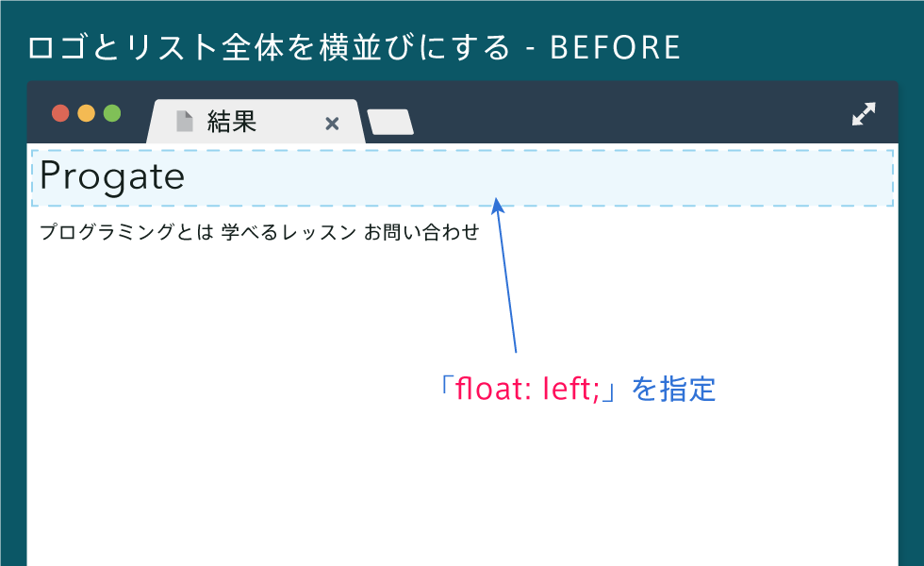924x566 pixels.
Task: Select the 結果 tab
Action: 256,122
